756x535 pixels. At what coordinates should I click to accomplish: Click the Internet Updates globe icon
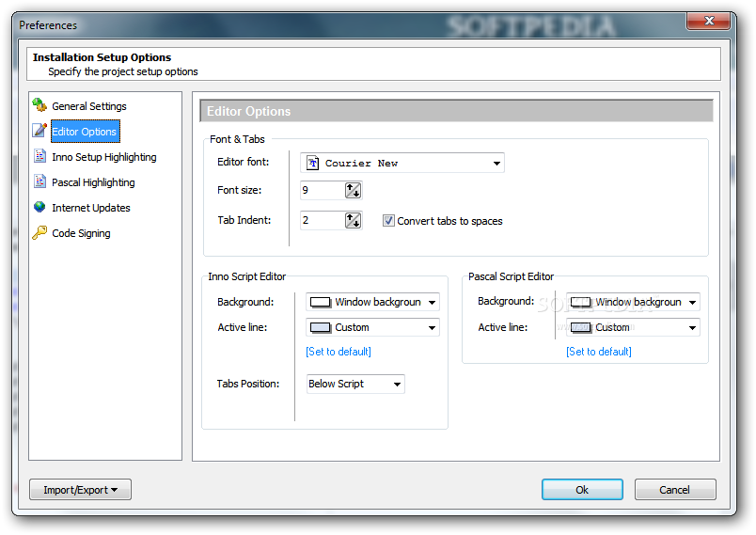(39, 207)
